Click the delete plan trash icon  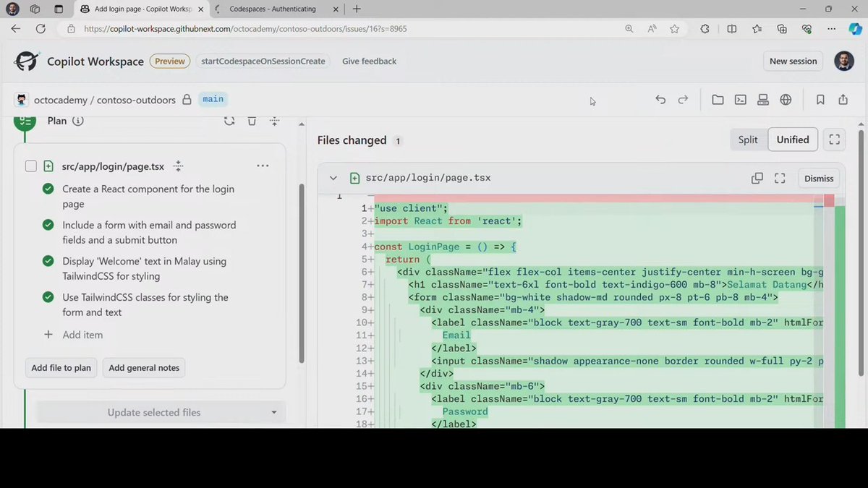(x=252, y=121)
